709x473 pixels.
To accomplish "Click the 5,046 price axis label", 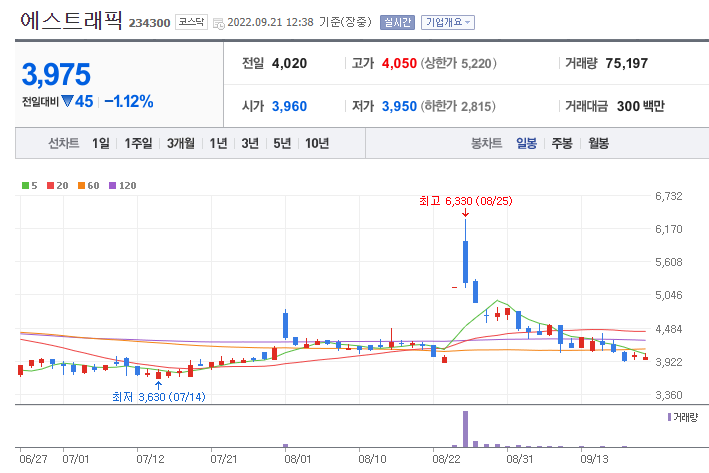I will point(669,295).
